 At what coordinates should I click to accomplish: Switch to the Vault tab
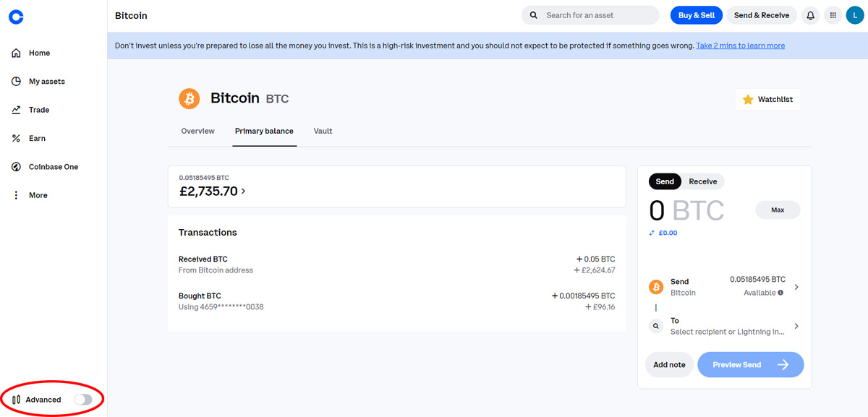pos(323,131)
